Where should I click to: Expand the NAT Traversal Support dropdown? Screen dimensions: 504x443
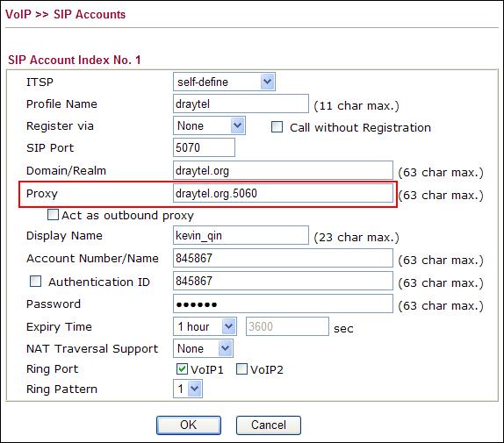(203, 348)
